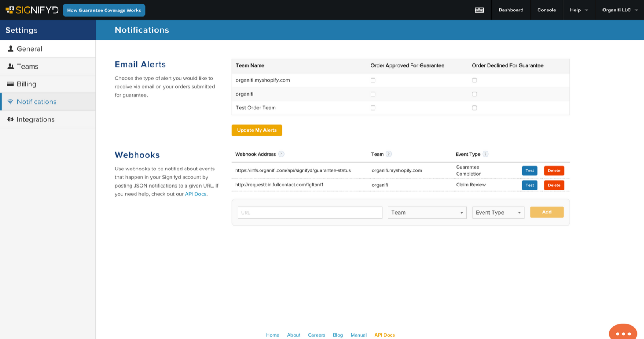Click Update My Alerts button
644x339 pixels.
(x=257, y=130)
